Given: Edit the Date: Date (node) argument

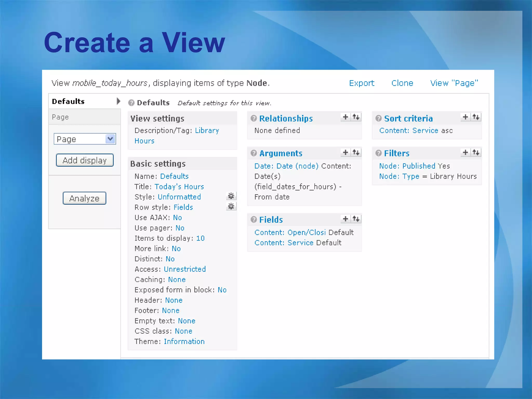Looking at the screenshot, I should point(286,166).
